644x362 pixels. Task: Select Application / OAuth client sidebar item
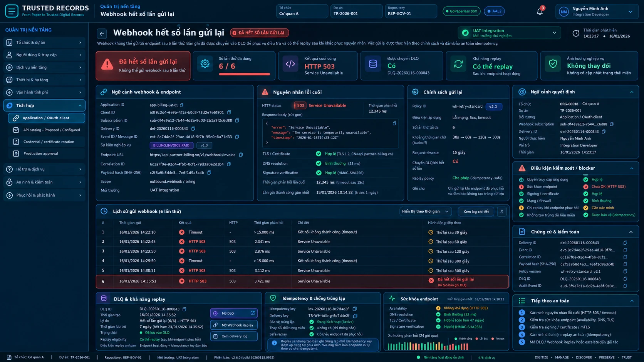(47, 118)
